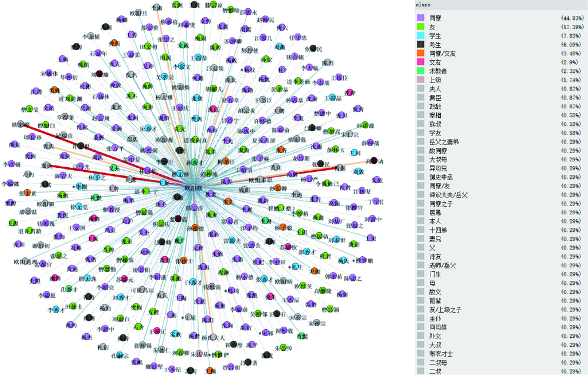Click the 门生 legend label

pyautogui.click(x=435, y=274)
